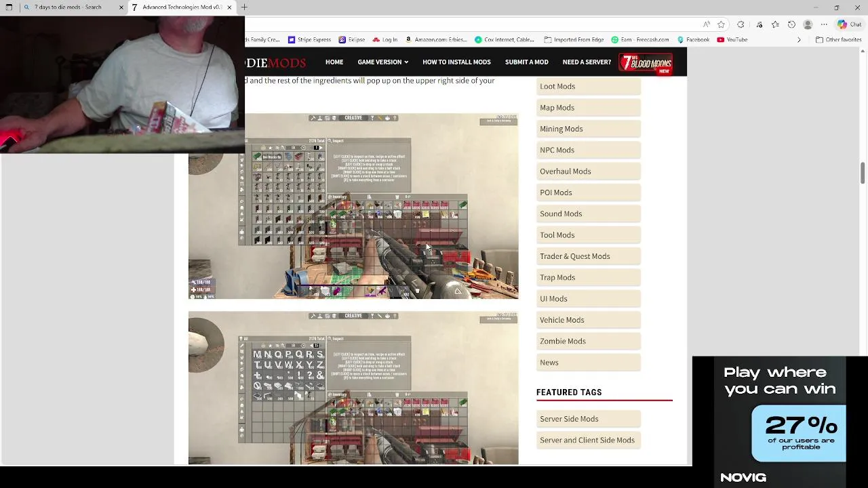Open the Sound Mods category
This screenshot has width=868, height=488.
pos(588,213)
